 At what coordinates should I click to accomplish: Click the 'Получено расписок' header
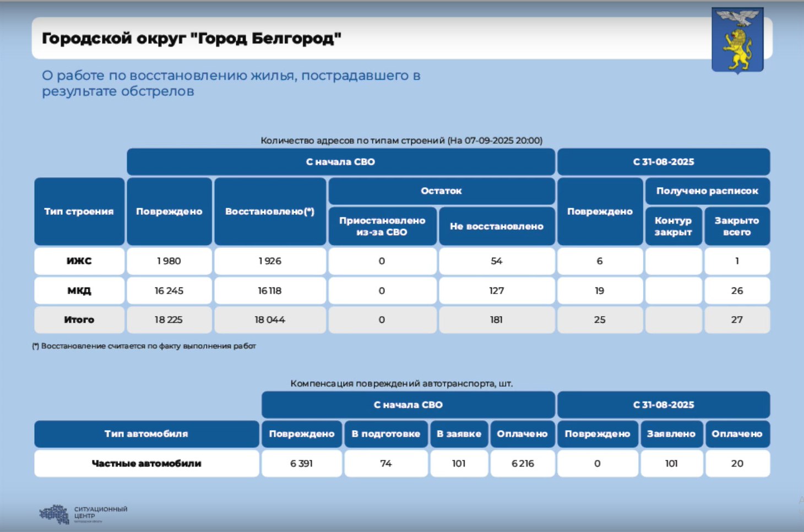coord(708,191)
